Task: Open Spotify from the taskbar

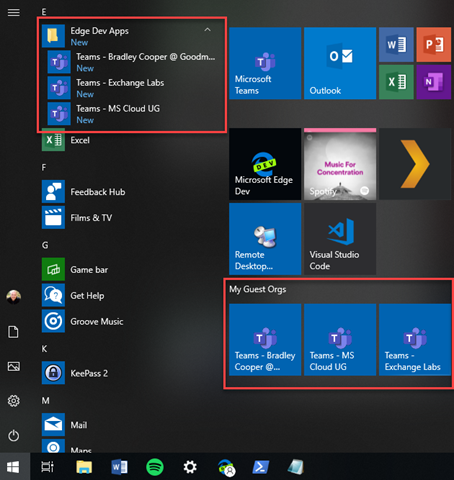Action: (x=155, y=467)
